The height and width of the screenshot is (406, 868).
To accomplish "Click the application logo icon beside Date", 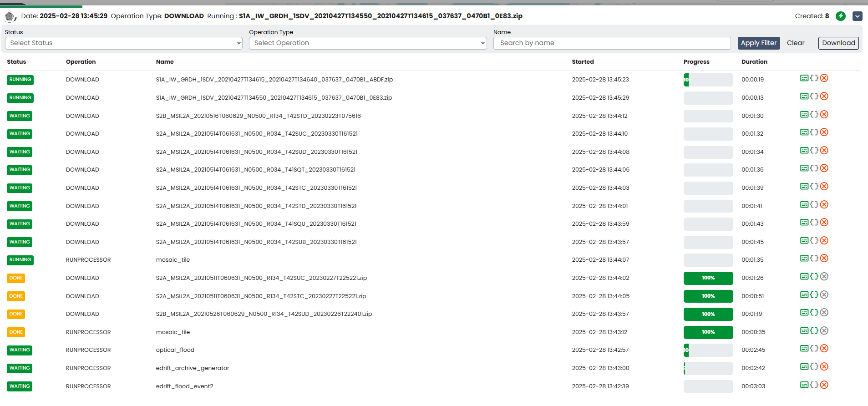I will pyautogui.click(x=10, y=17).
